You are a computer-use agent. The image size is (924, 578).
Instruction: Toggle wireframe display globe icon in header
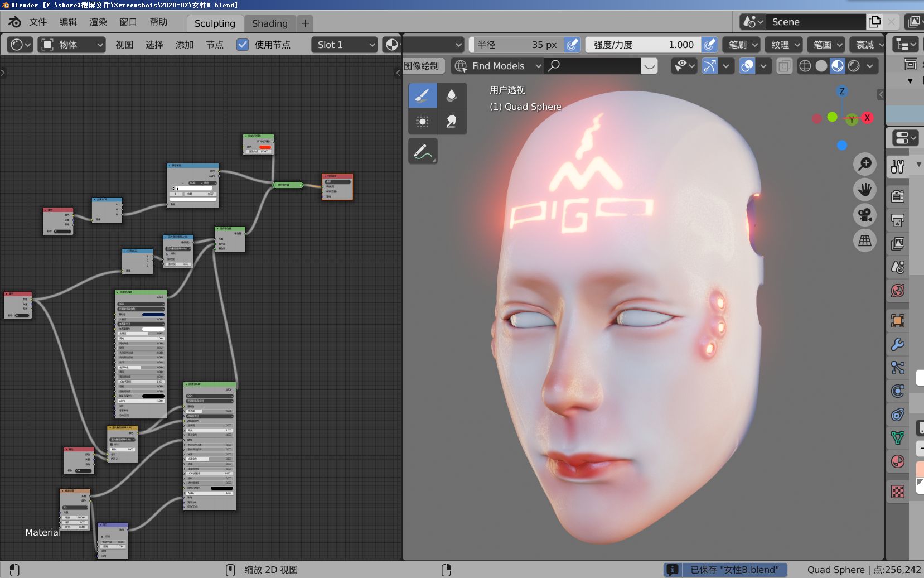(x=805, y=66)
